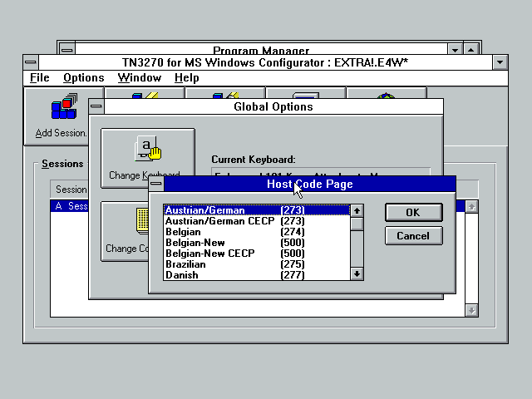Cancel the Host Code Page dialog
The height and width of the screenshot is (399, 532).
click(414, 236)
